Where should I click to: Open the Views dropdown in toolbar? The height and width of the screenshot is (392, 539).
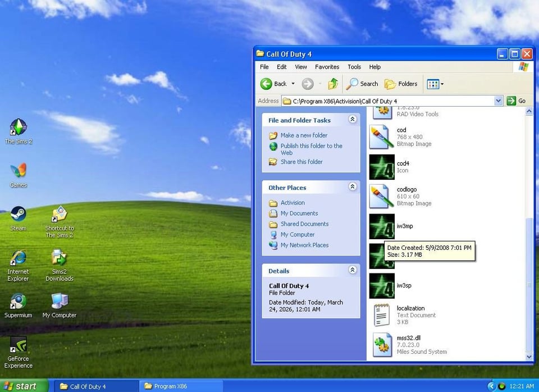pos(435,84)
